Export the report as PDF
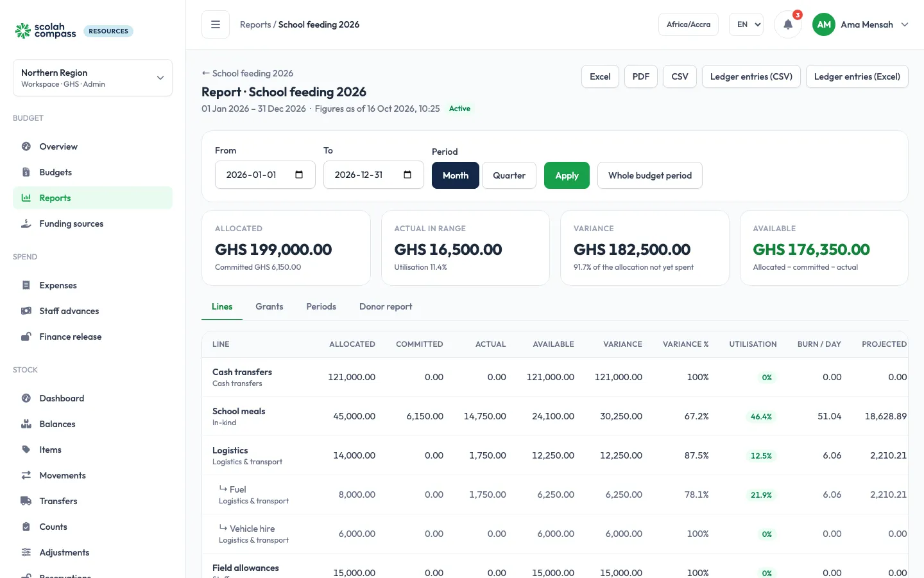Viewport: 924px width, 578px height. [641, 76]
